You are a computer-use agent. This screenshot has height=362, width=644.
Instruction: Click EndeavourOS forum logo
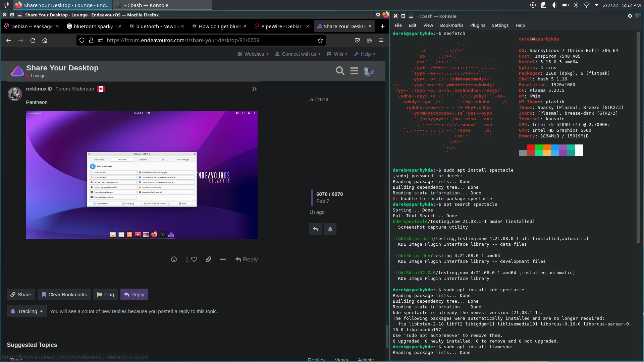17,71
